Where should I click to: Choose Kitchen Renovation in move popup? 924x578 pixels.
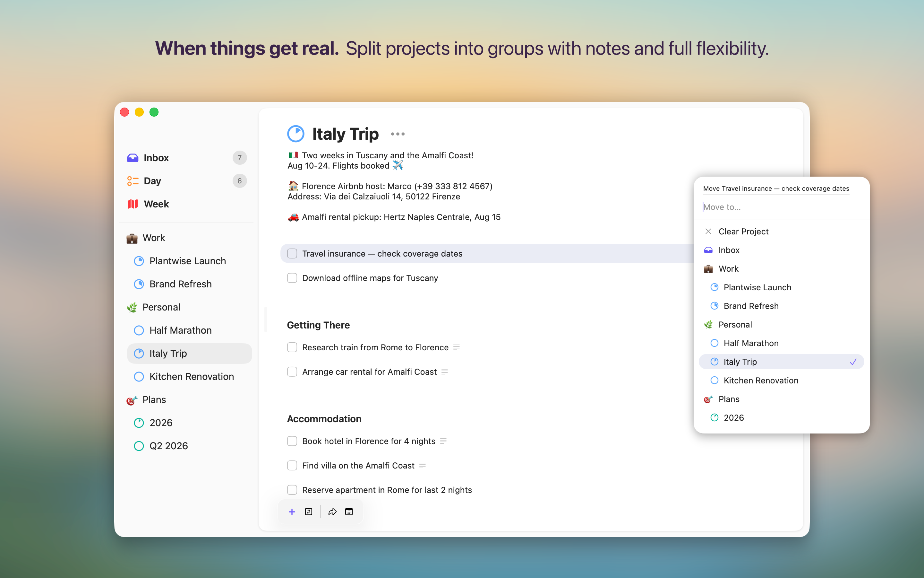(x=781, y=381)
